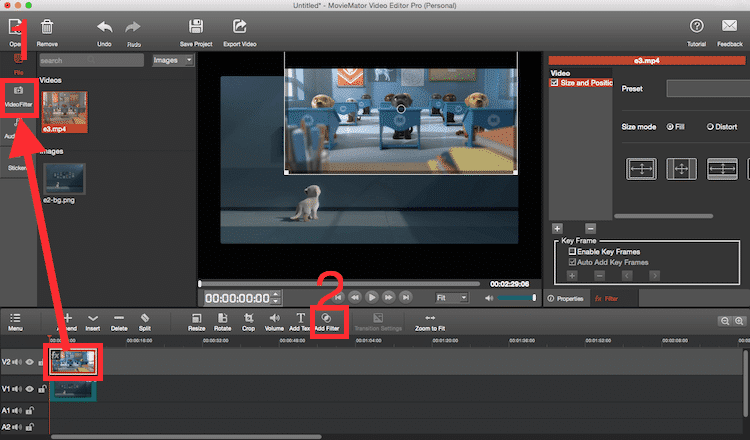Click the Add Filter tool

[x=327, y=322]
